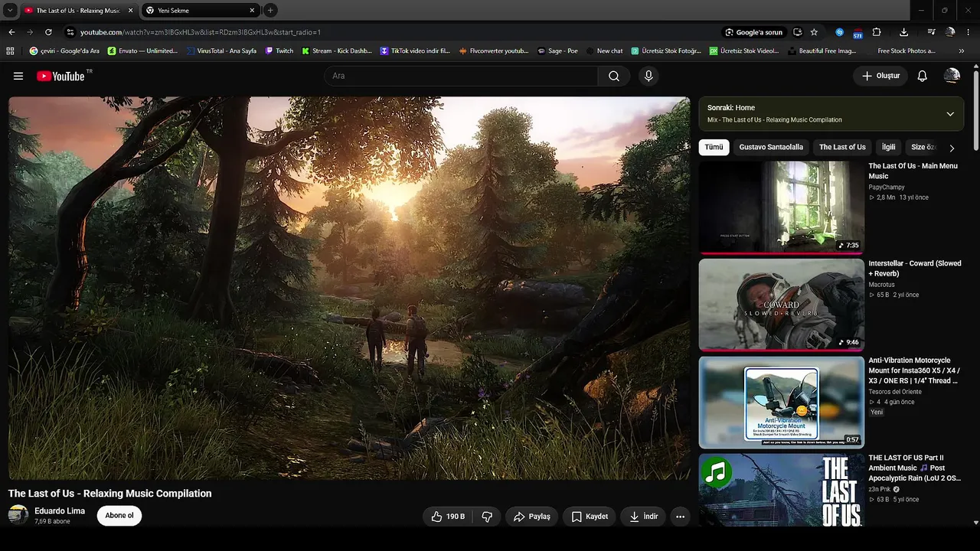Open the Twitch bookmark
Image resolution: width=980 pixels, height=551 pixels.
click(x=279, y=51)
